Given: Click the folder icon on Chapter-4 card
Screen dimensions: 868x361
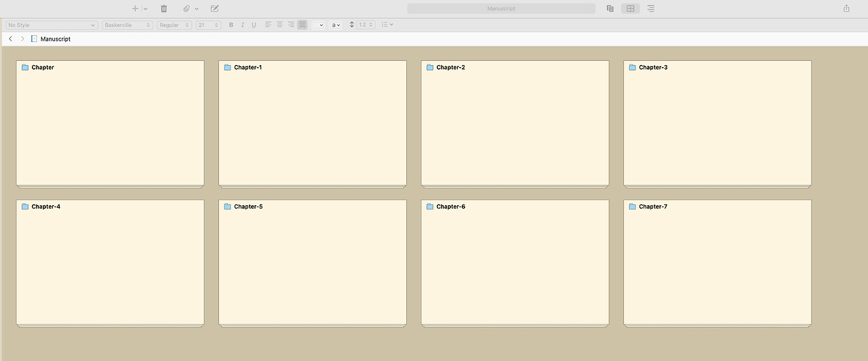Looking at the screenshot, I should click(x=25, y=207).
